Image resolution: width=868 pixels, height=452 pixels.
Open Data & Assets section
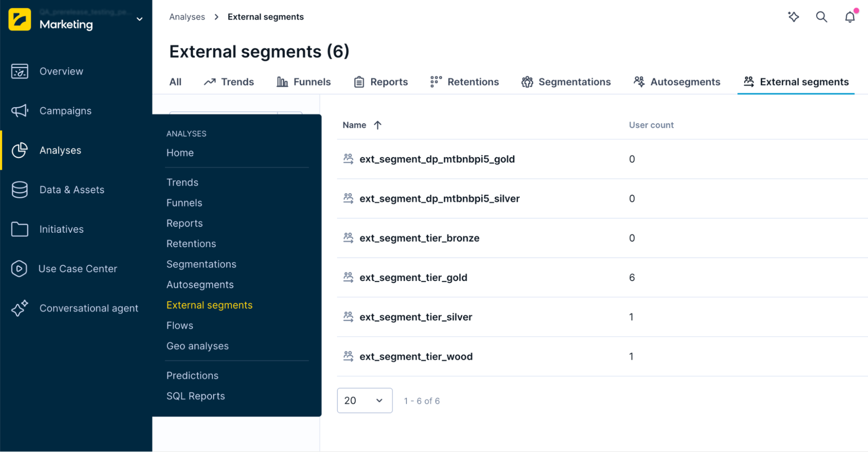click(x=72, y=190)
